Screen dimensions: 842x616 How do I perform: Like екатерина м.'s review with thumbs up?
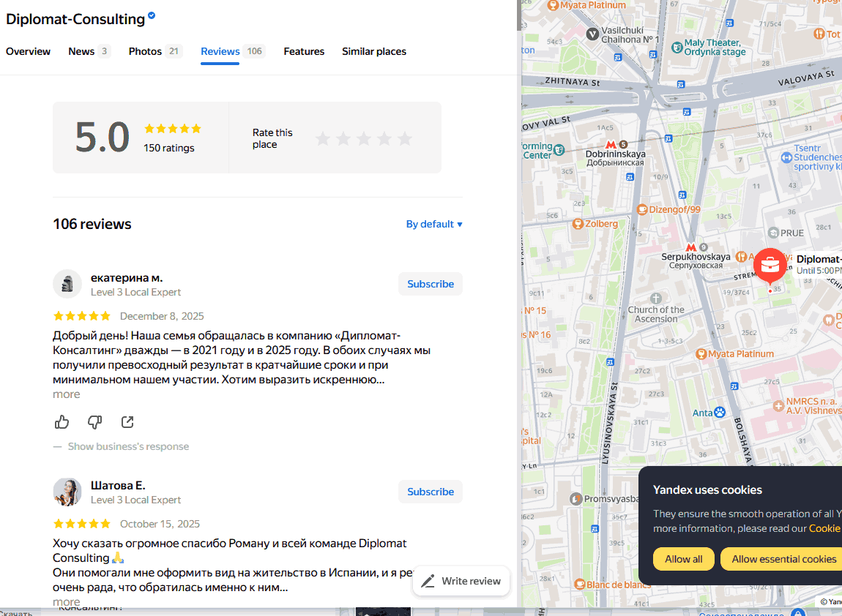pyautogui.click(x=62, y=422)
